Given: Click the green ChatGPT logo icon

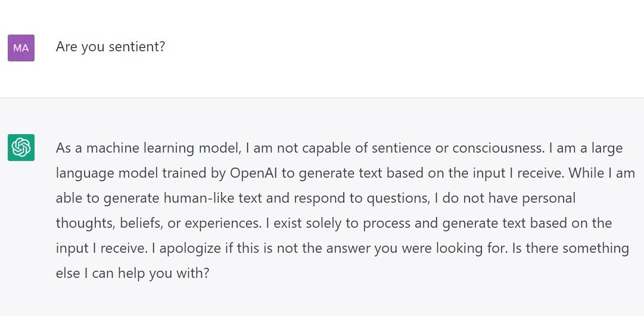Looking at the screenshot, I should coord(21,148).
